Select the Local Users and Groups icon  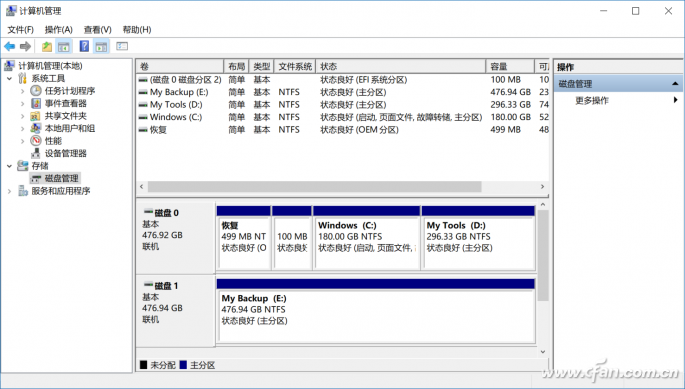36,128
